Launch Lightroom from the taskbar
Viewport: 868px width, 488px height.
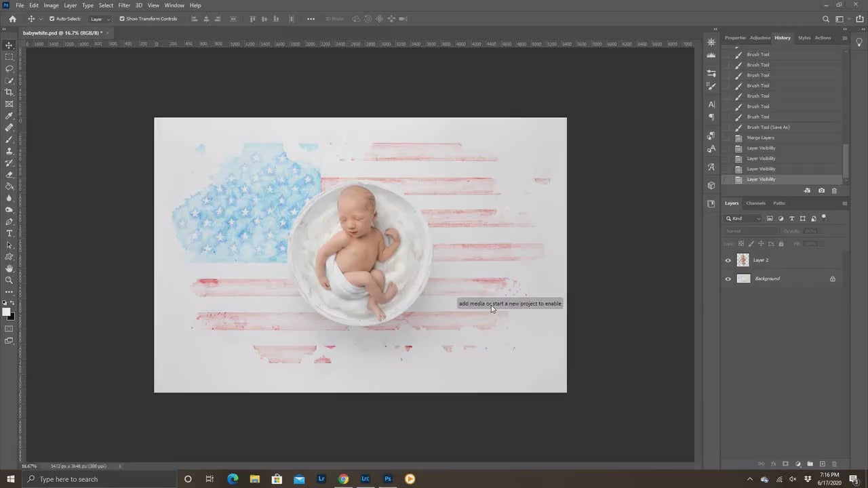click(321, 479)
